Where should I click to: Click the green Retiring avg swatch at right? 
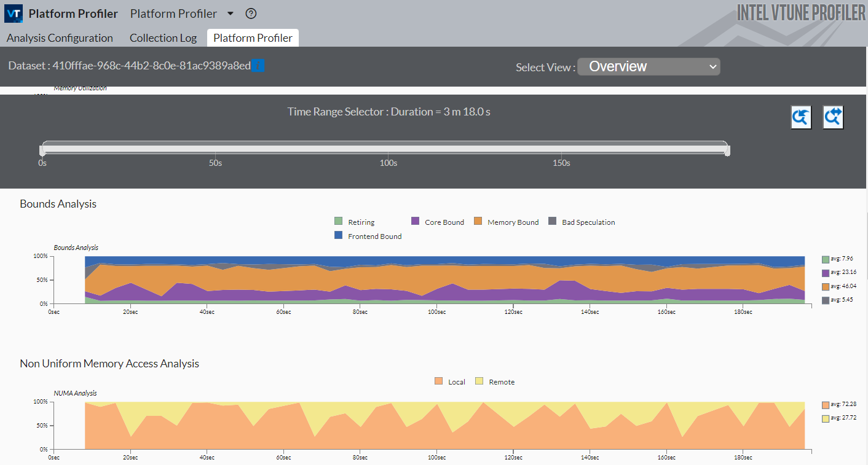[825, 259]
